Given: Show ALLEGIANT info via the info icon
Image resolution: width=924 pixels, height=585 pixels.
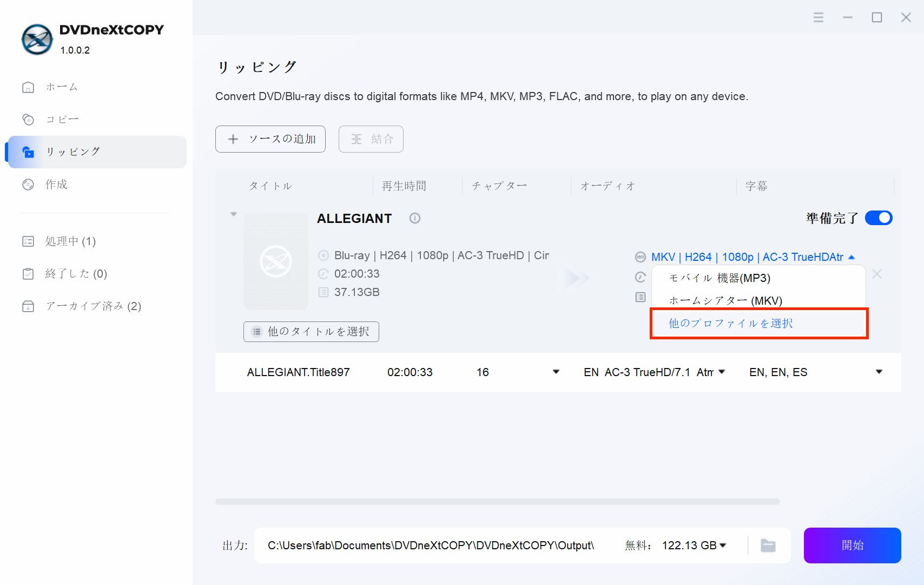Looking at the screenshot, I should [415, 218].
